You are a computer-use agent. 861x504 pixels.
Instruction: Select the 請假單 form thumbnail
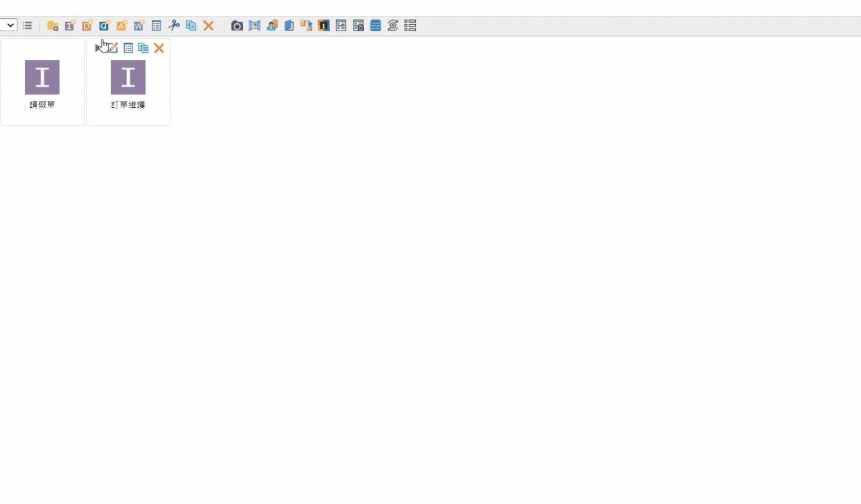click(42, 77)
